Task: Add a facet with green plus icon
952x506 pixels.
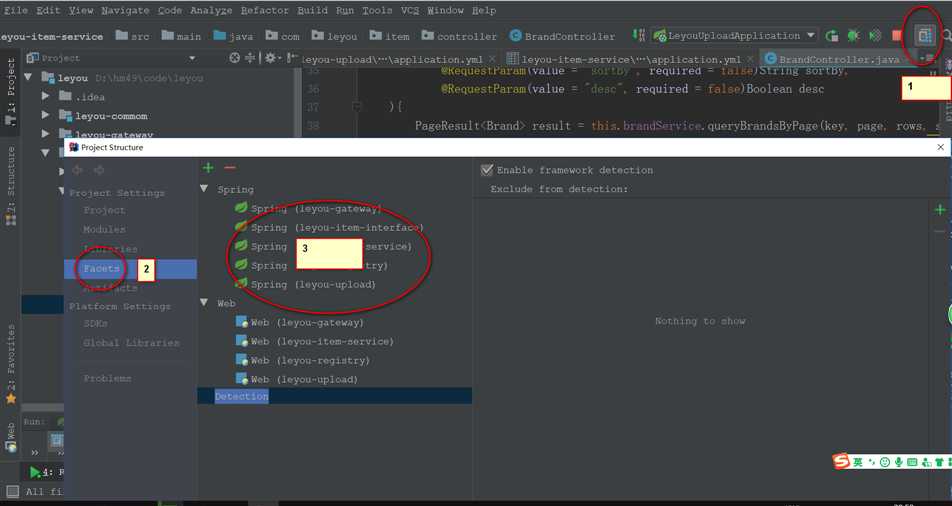Action: pyautogui.click(x=208, y=168)
